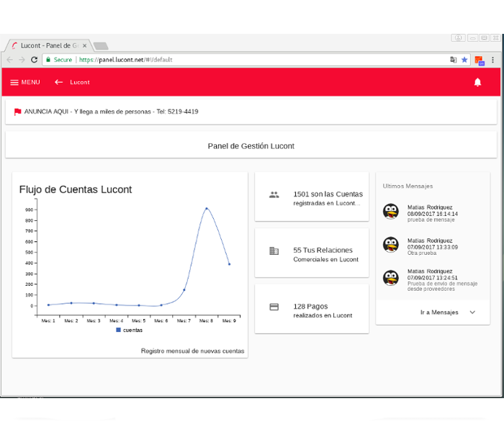504x432 pixels.
Task: Click penguin avatar of 'Prueba de envío' message
Action: pos(391,278)
